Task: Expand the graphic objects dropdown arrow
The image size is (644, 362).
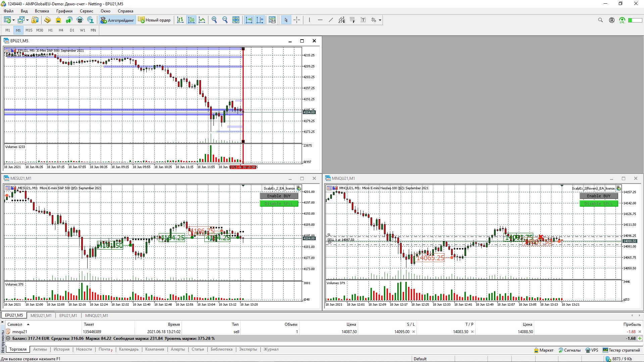Action: (380, 20)
